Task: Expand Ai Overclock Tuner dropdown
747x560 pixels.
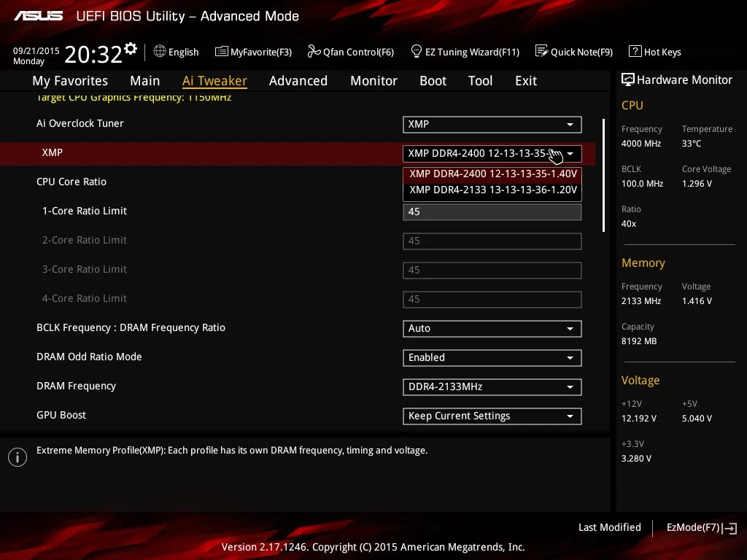Action: [x=492, y=124]
